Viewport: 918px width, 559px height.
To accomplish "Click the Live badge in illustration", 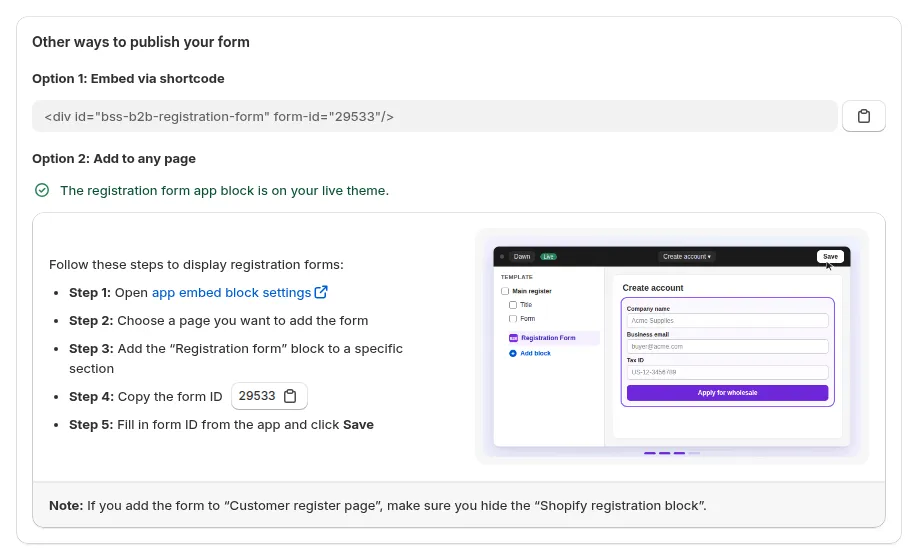I will coord(548,256).
